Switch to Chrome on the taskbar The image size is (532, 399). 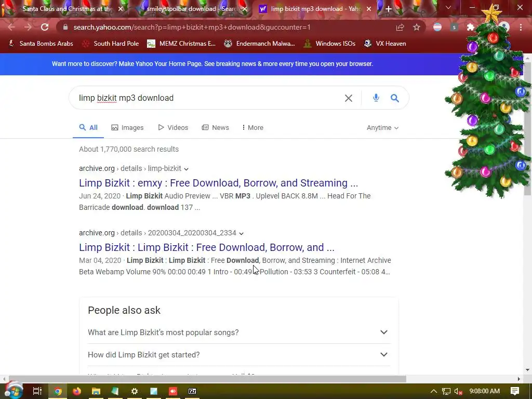coord(58,391)
